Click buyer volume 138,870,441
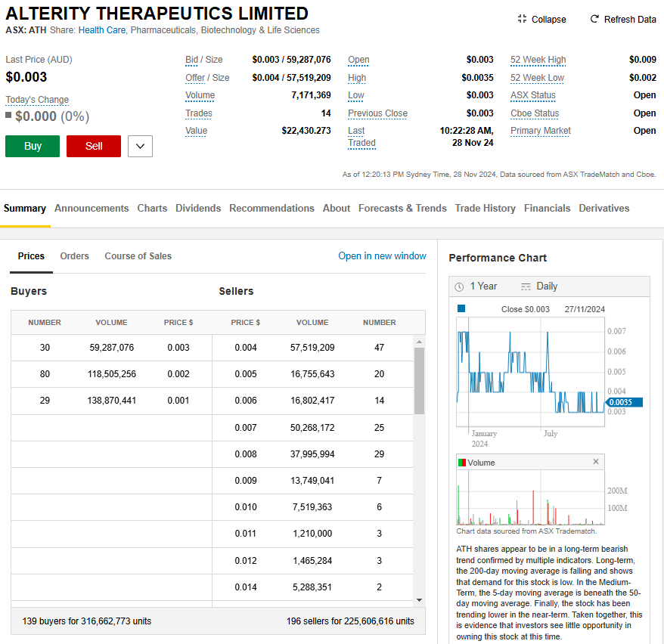This screenshot has width=664, height=644. tap(112, 401)
